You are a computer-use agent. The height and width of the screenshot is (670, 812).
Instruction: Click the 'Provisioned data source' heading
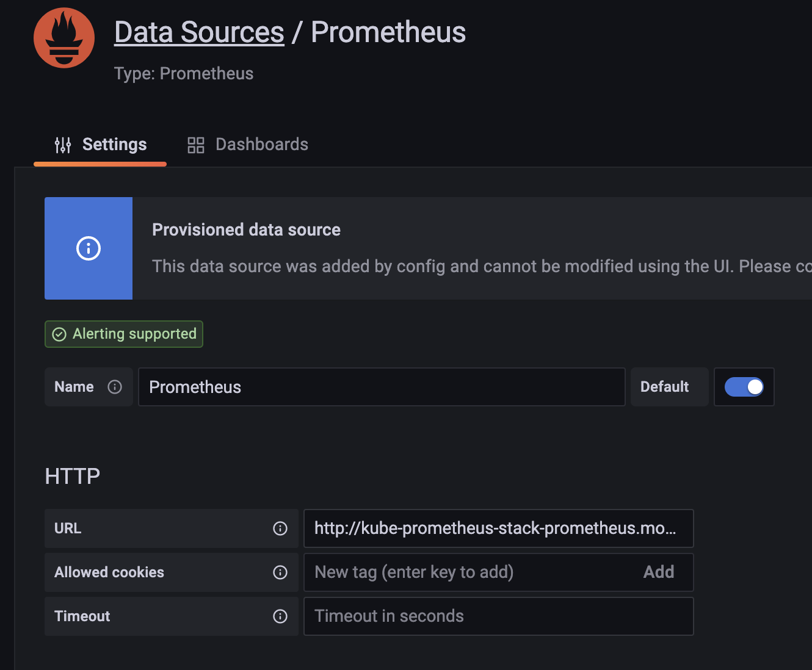point(246,230)
